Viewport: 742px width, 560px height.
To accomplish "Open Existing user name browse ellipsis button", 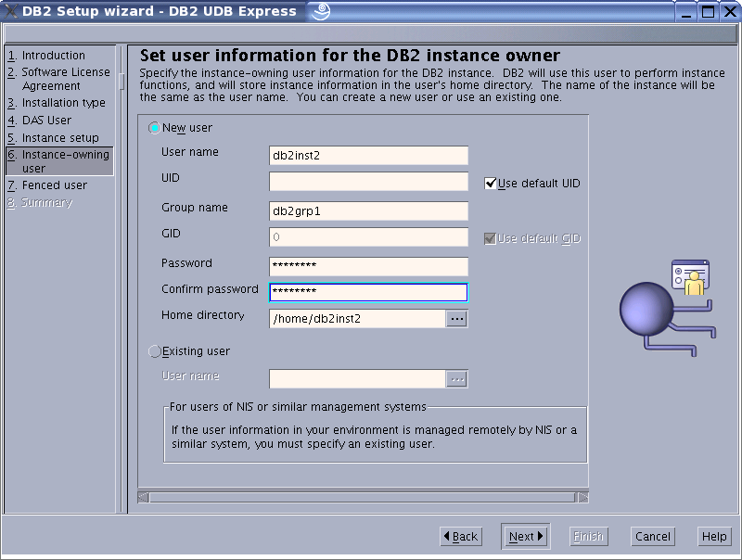I will [x=456, y=379].
